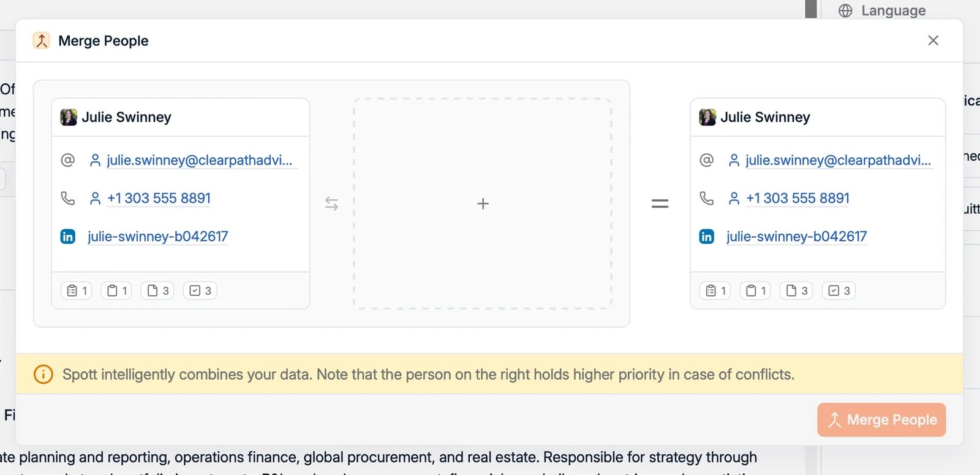Click the email @ icon in left card
Image resolution: width=980 pixels, height=475 pixels.
click(x=68, y=160)
